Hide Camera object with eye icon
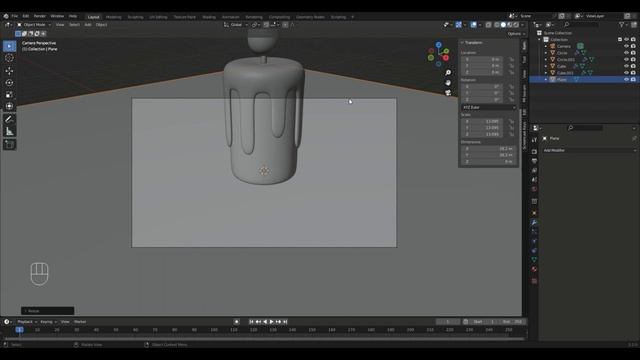 (626, 46)
